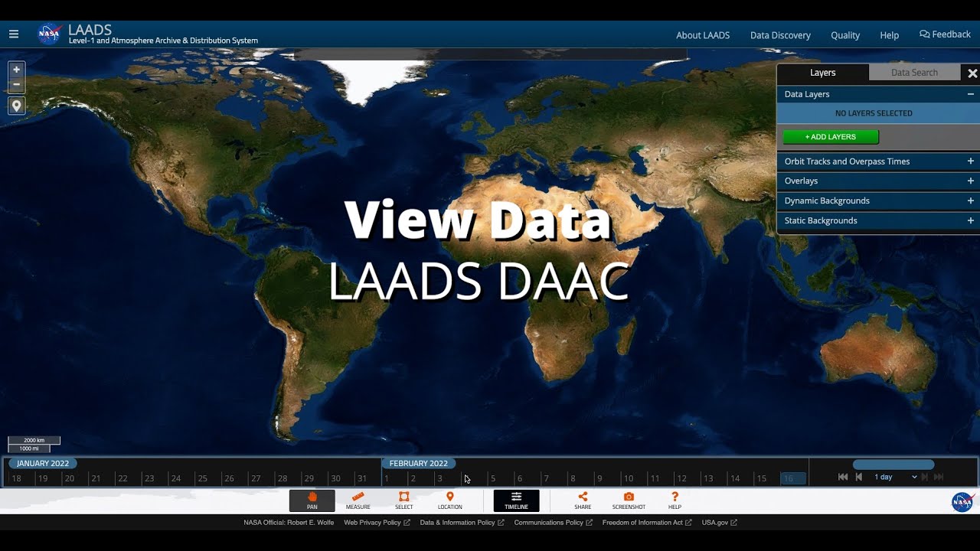Open the USA.gov link

(x=719, y=523)
